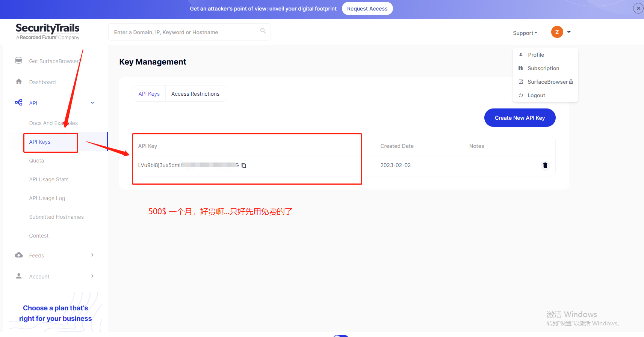Open the Support dropdown menu
The height and width of the screenshot is (337, 644).
pos(525,33)
